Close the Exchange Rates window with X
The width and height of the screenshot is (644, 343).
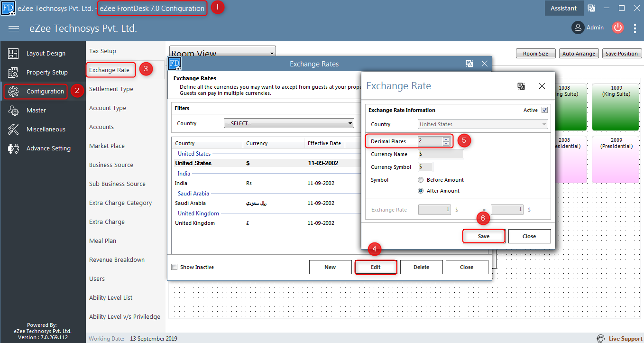[x=484, y=64]
